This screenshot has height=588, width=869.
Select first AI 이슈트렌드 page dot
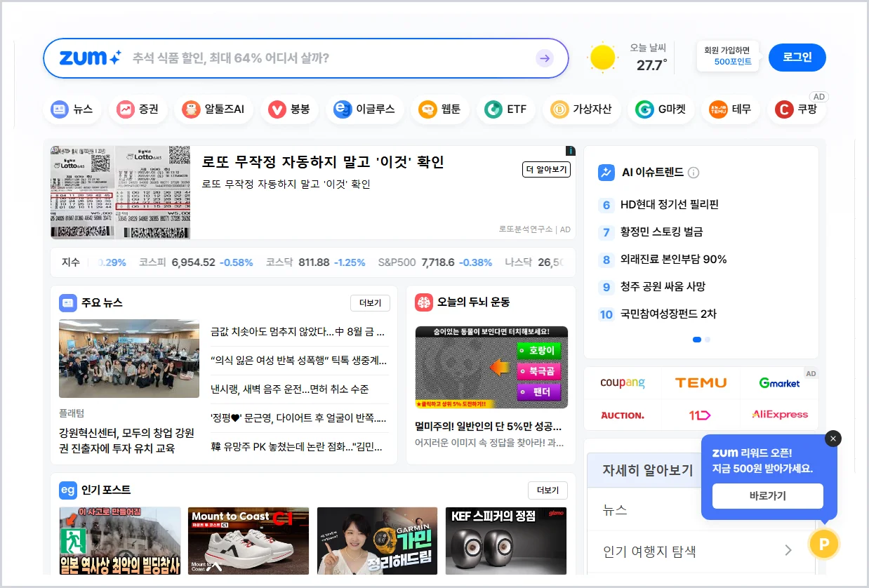point(697,340)
